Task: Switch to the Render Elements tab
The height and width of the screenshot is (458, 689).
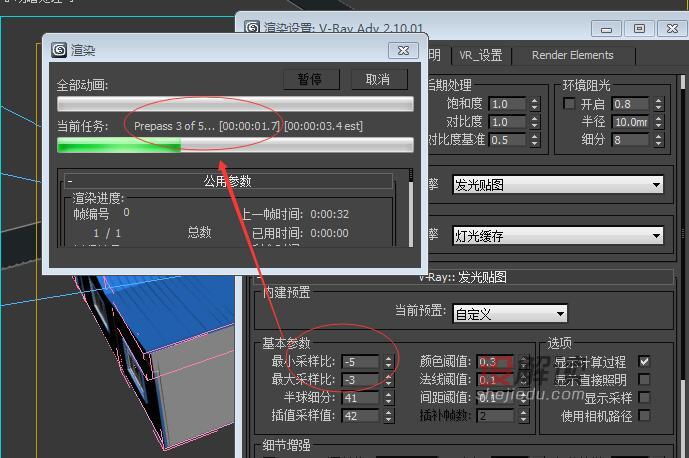Action: click(573, 55)
